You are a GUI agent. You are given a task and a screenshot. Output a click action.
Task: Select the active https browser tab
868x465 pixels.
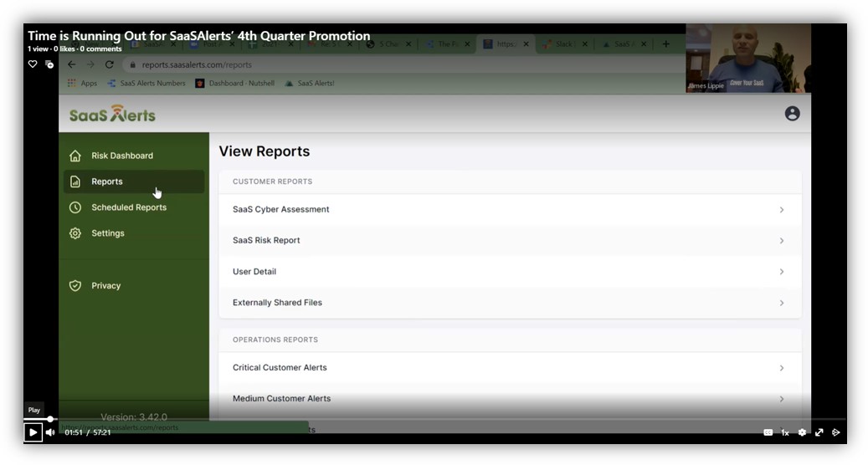coord(506,43)
